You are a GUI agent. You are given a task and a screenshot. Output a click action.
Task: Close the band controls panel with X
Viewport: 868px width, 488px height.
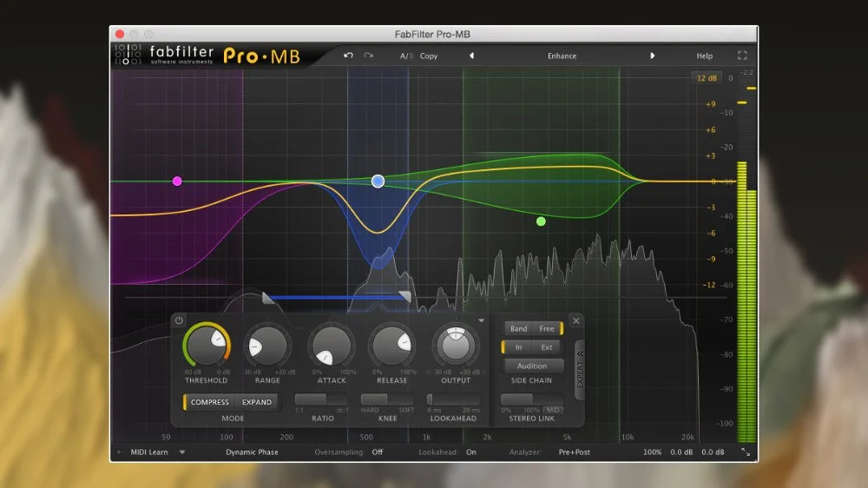tap(576, 320)
